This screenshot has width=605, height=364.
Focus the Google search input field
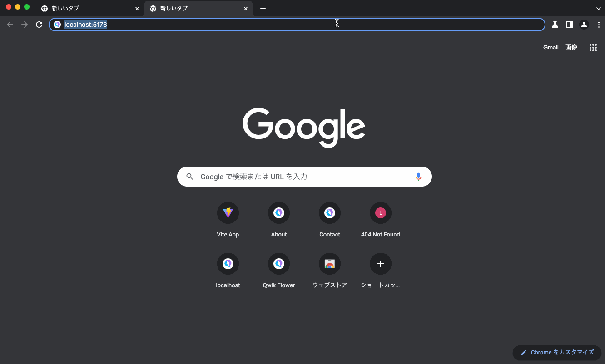point(304,177)
